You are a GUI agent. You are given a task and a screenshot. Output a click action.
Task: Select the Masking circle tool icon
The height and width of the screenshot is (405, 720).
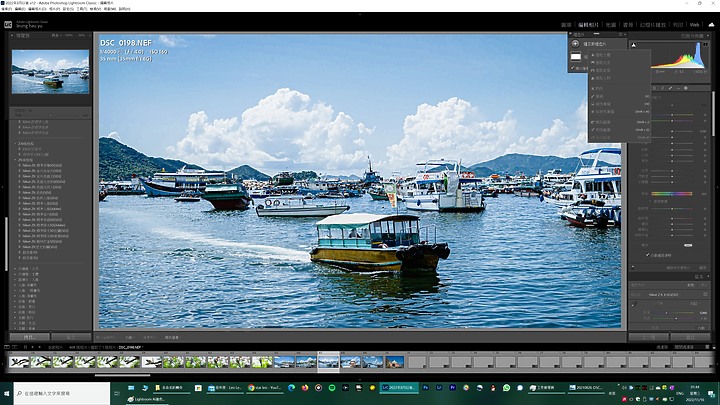point(686,88)
